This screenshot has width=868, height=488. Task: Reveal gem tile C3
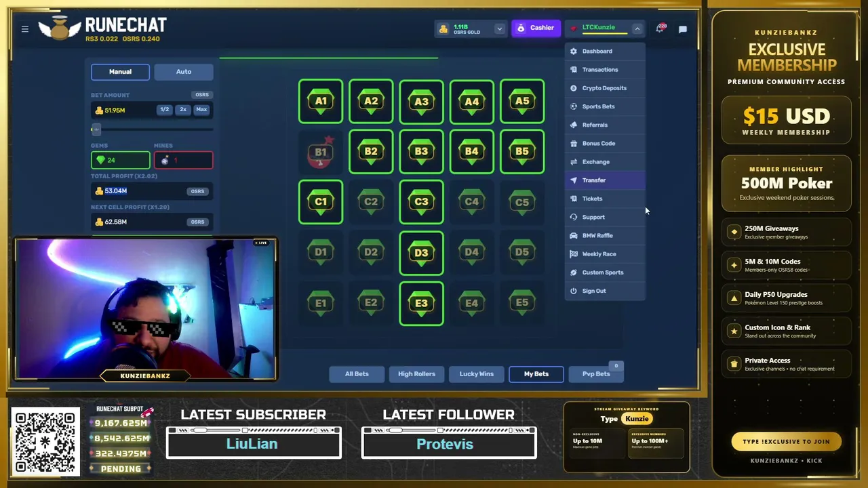(x=421, y=202)
